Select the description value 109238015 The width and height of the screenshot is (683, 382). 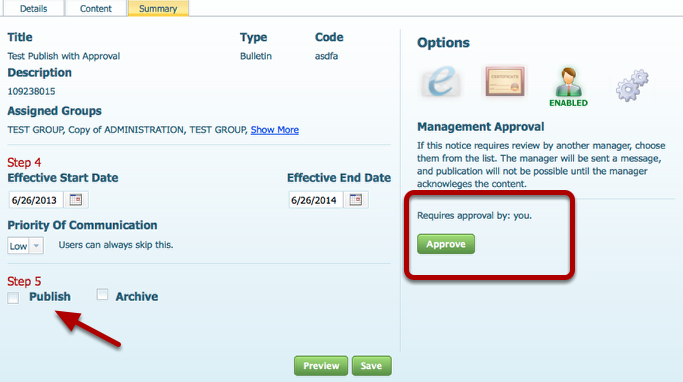click(31, 91)
